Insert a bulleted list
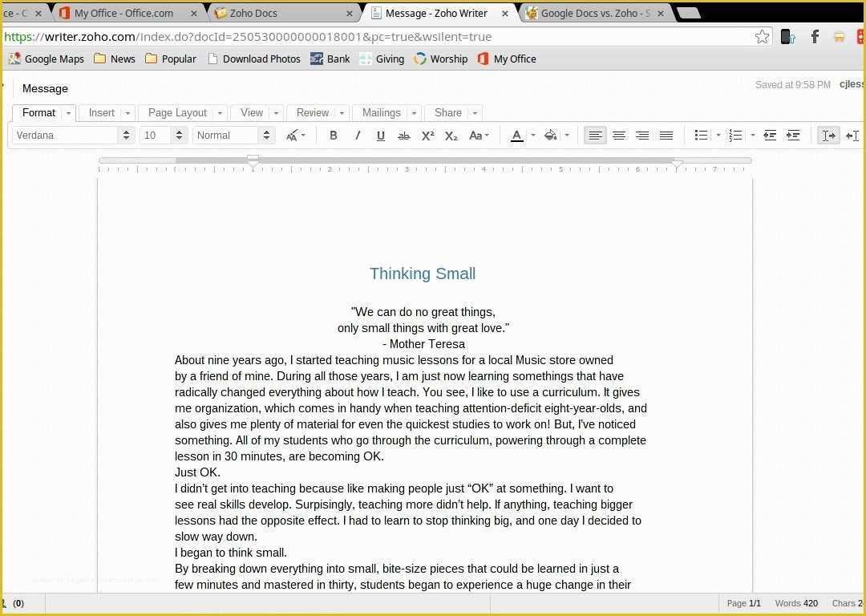The width and height of the screenshot is (866, 616). pos(701,136)
